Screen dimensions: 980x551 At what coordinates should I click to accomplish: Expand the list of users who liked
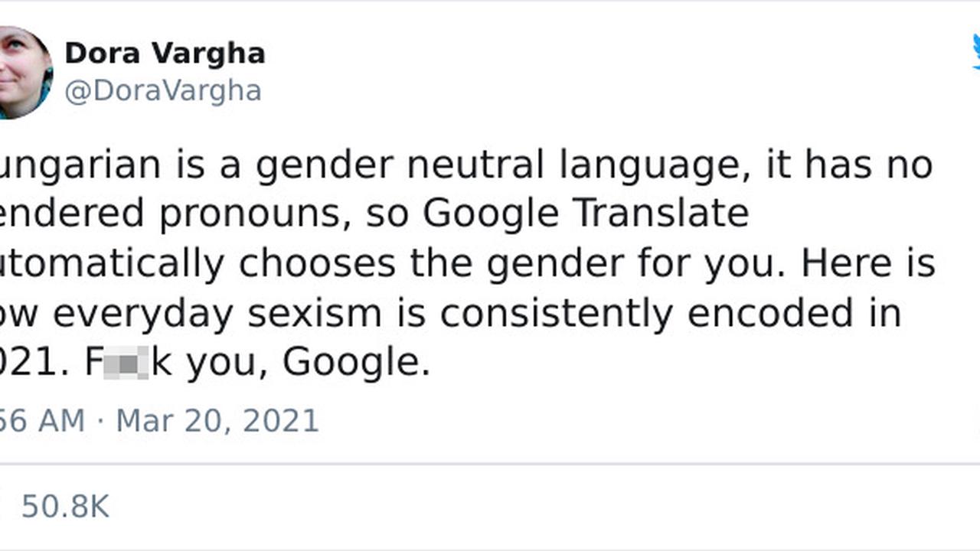tap(65, 505)
